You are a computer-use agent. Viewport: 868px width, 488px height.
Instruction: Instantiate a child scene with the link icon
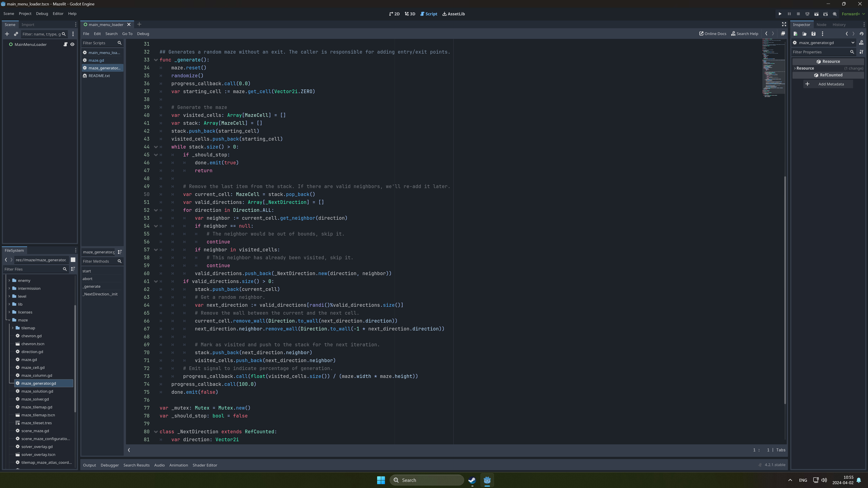[x=16, y=34]
